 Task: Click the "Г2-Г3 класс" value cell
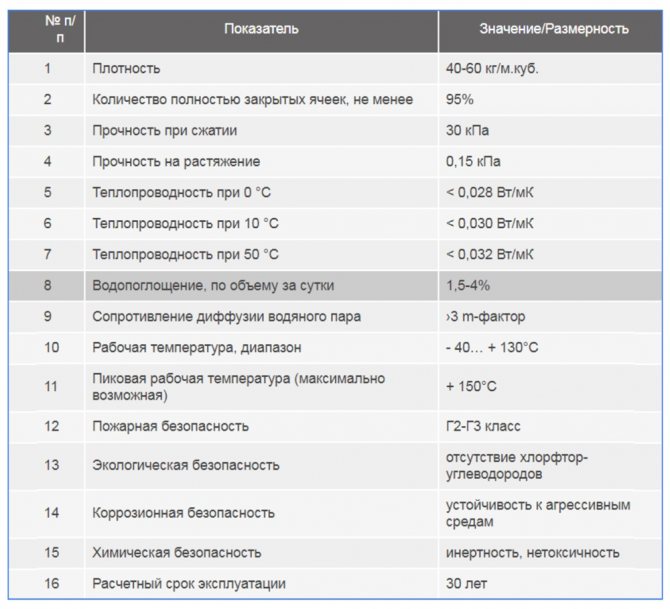[x=485, y=426]
